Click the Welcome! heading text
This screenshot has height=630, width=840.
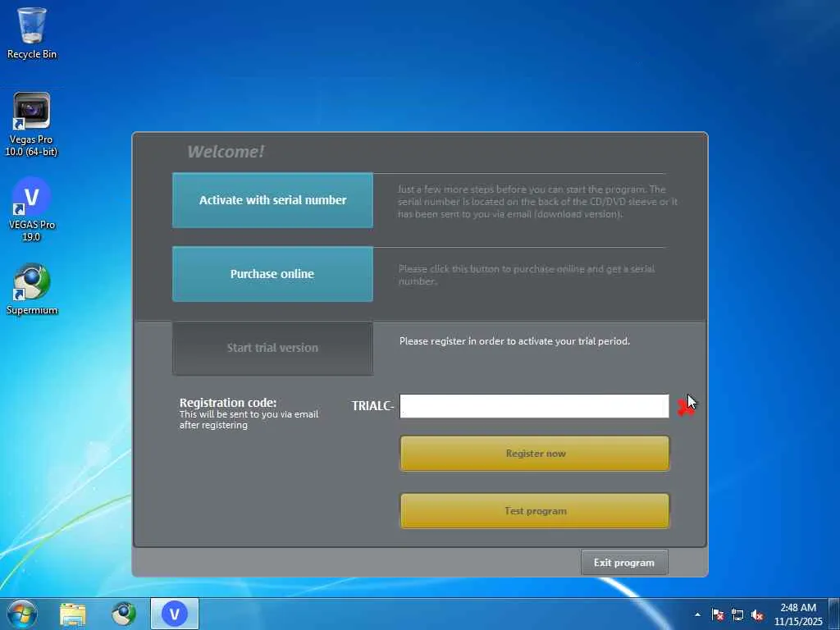pyautogui.click(x=226, y=152)
